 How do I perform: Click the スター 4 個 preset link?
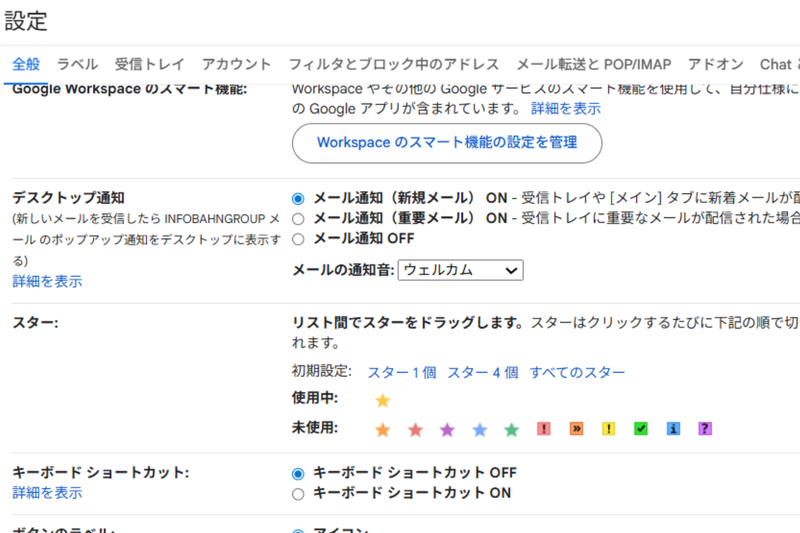click(x=482, y=372)
